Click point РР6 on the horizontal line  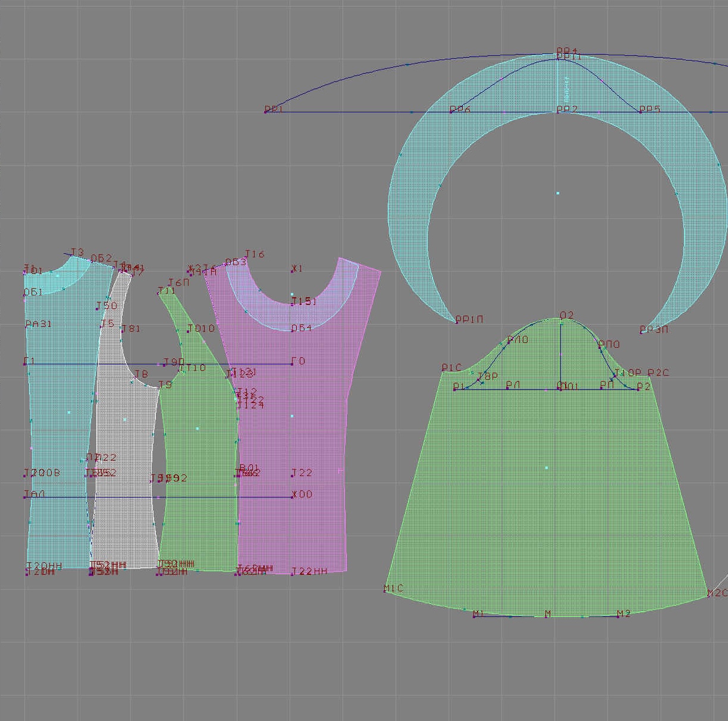(451, 111)
